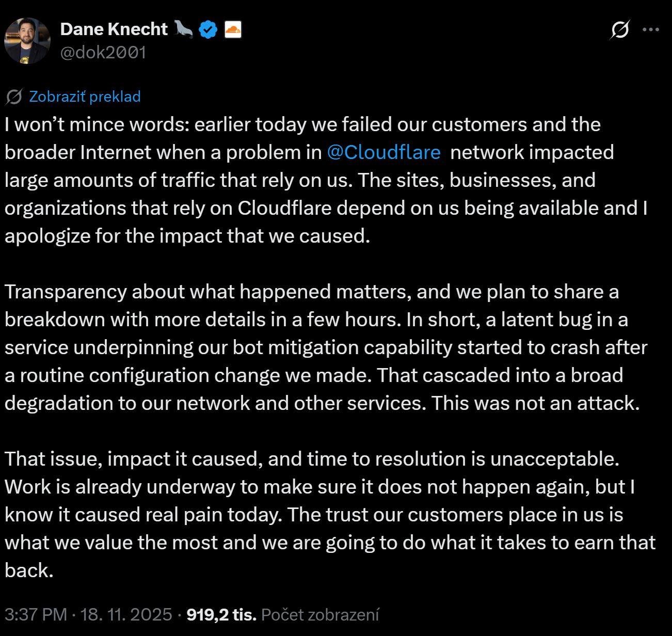Click the Dane Knecht display name
This screenshot has width=672, height=636.
tap(114, 29)
